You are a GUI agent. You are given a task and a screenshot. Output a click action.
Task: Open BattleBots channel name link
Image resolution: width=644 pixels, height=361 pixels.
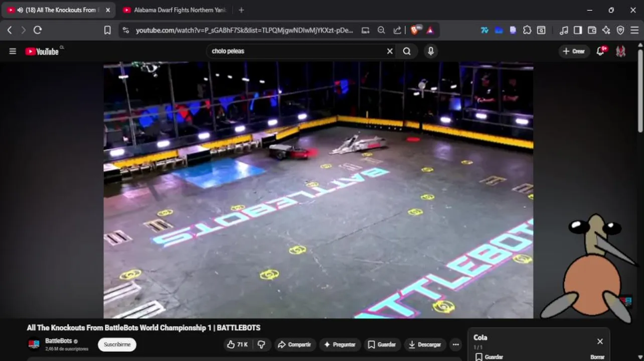(x=58, y=341)
